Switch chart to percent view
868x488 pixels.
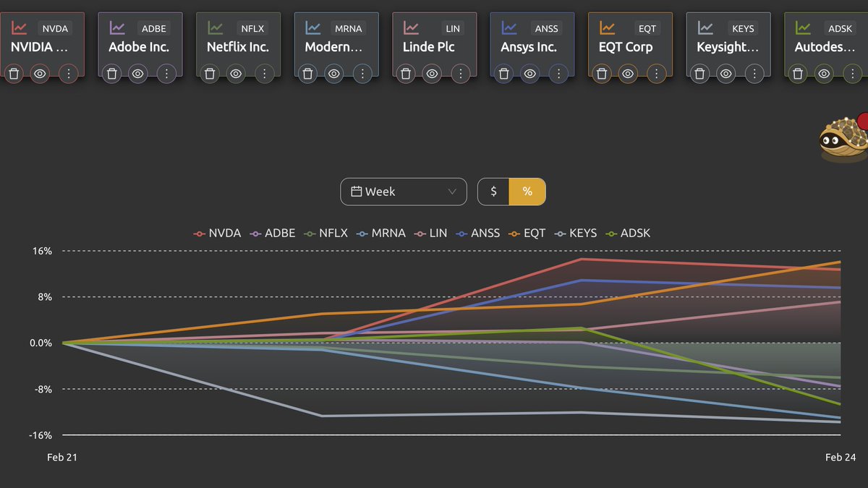pos(527,192)
